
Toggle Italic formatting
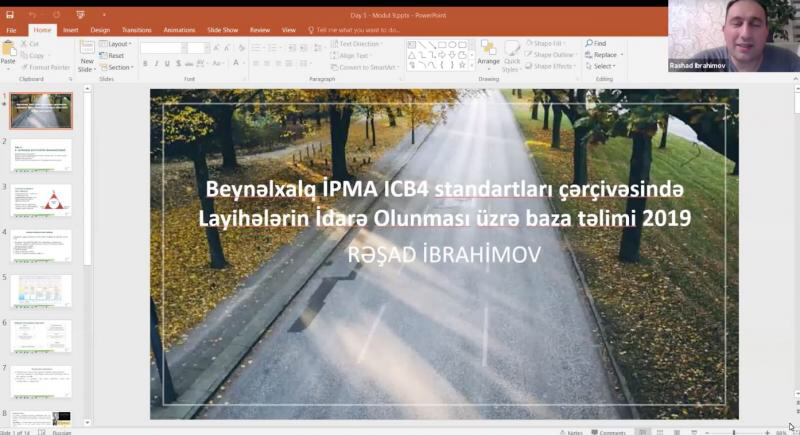[157, 63]
